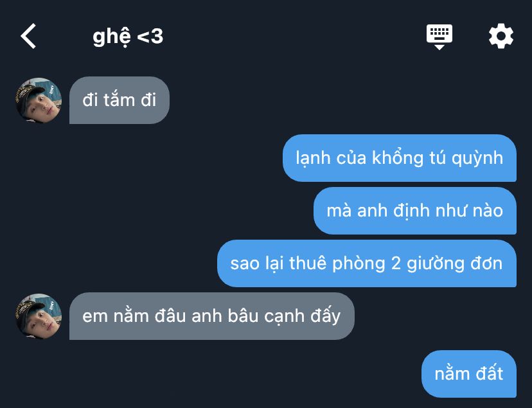Hide the keyboard with the keyboard icon
The height and width of the screenshot is (408, 532).
pyautogui.click(x=439, y=37)
